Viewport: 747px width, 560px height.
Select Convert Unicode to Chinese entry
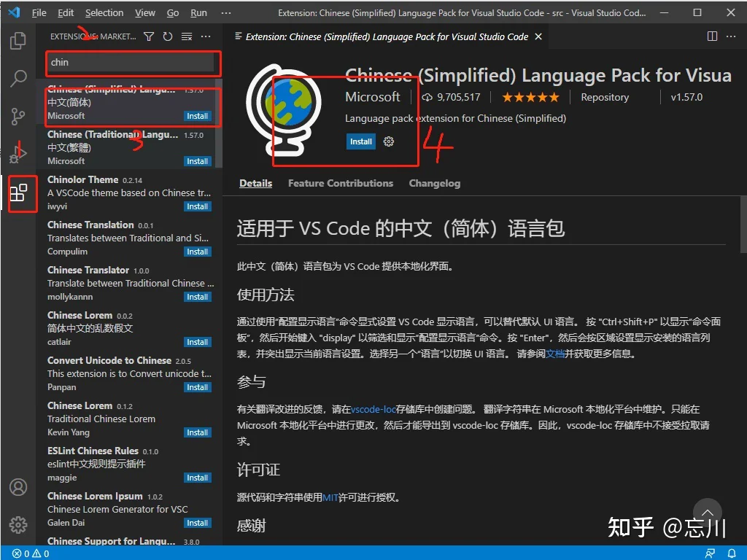[x=129, y=374]
